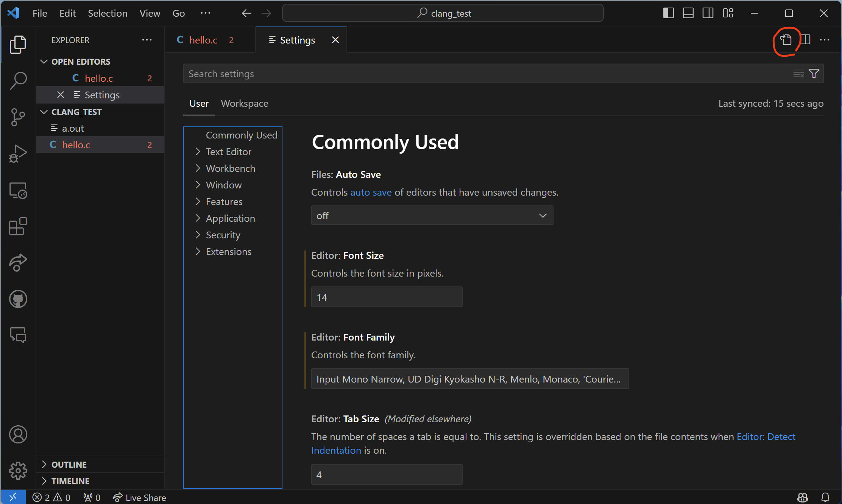Toggle the bottom panel layout button
Viewport: 842px width, 504px height.
[688, 13]
